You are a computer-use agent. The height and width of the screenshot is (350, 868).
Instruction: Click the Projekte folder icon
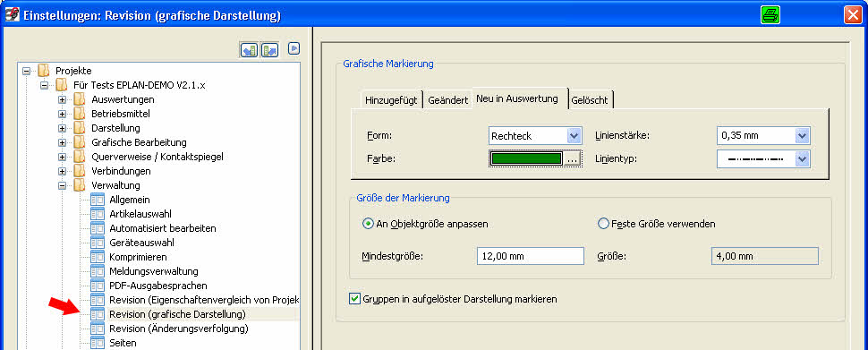44,71
